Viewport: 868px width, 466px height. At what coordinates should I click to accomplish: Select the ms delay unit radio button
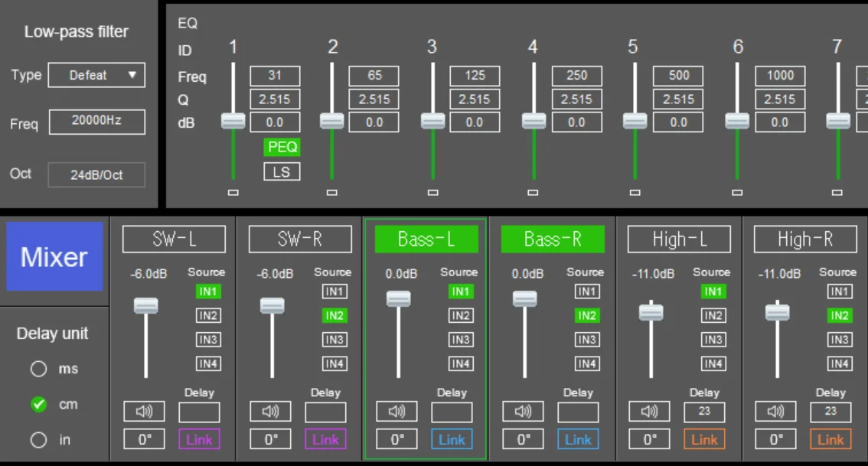[39, 369]
